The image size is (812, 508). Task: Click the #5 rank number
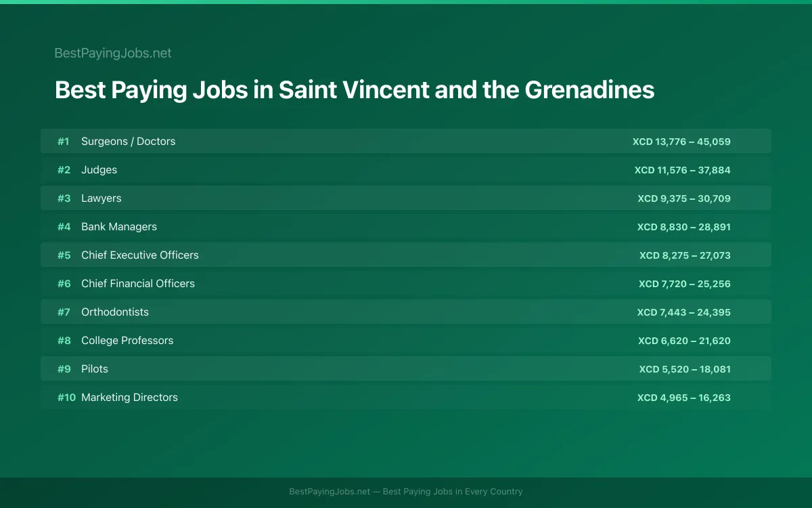(x=64, y=255)
